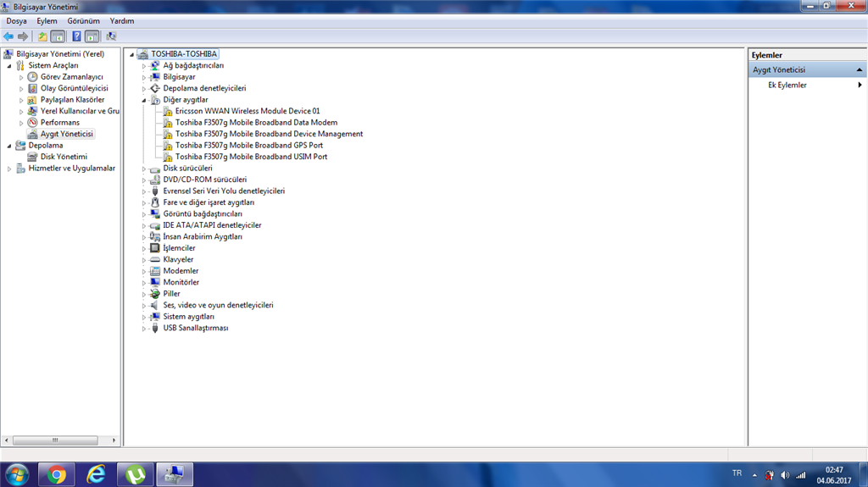The image size is (868, 487).
Task: Click the Piller battery icon
Action: [x=155, y=294]
